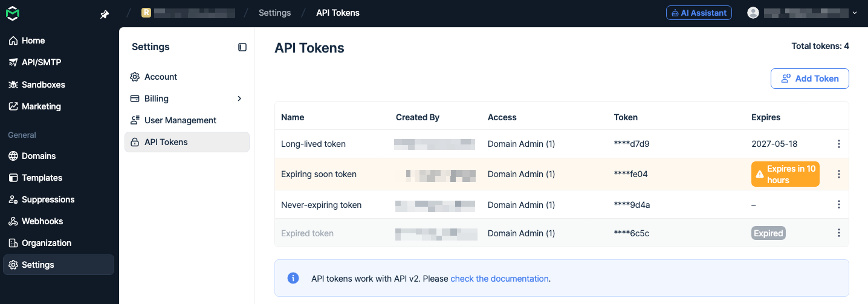
Task: Click the user avatar icon
Action: click(x=753, y=13)
